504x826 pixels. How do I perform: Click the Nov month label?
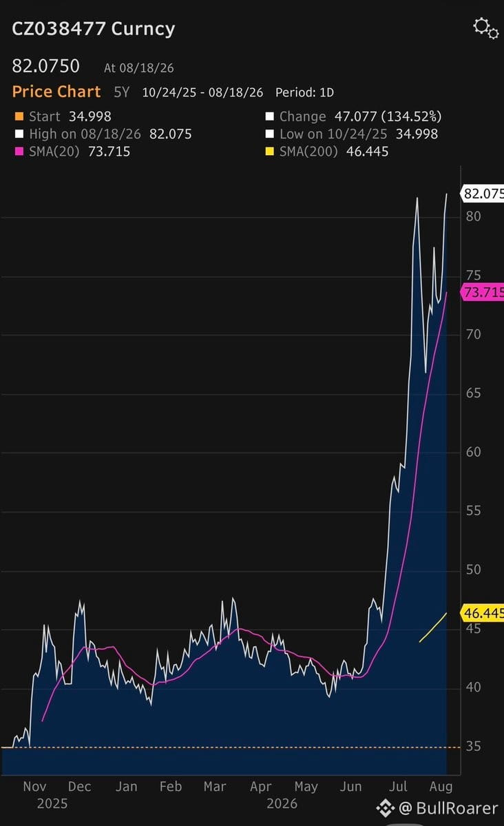coord(34,787)
